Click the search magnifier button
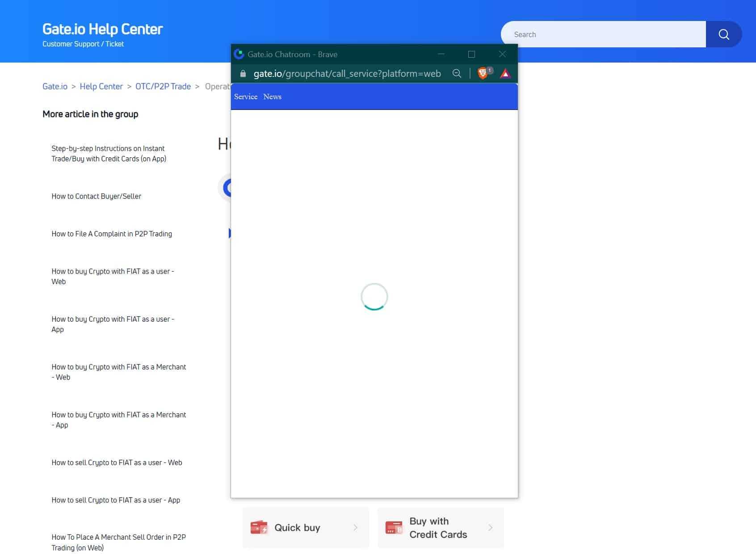 point(723,34)
